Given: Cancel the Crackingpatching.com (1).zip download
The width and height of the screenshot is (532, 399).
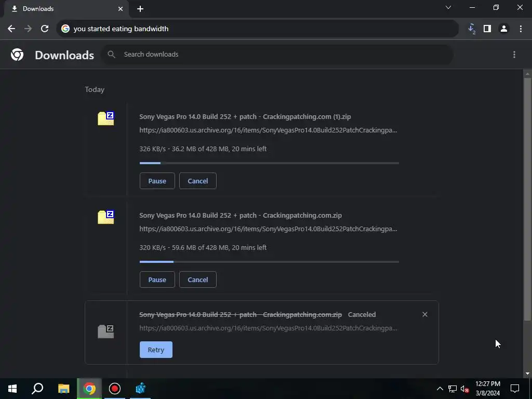Looking at the screenshot, I should 198,181.
